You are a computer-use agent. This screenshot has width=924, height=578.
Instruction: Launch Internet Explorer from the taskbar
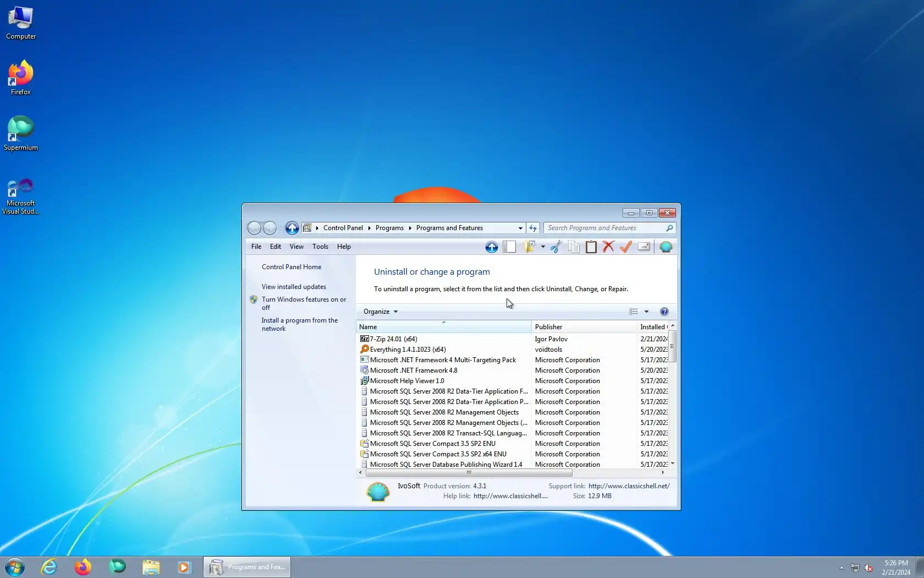click(x=49, y=567)
